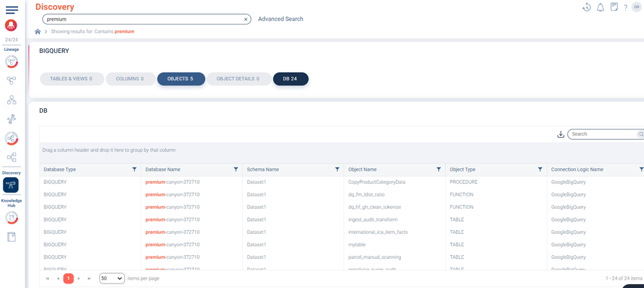The height and width of the screenshot is (288, 644).
Task: Open the code brackets icon in sidebar
Action: 12,119
